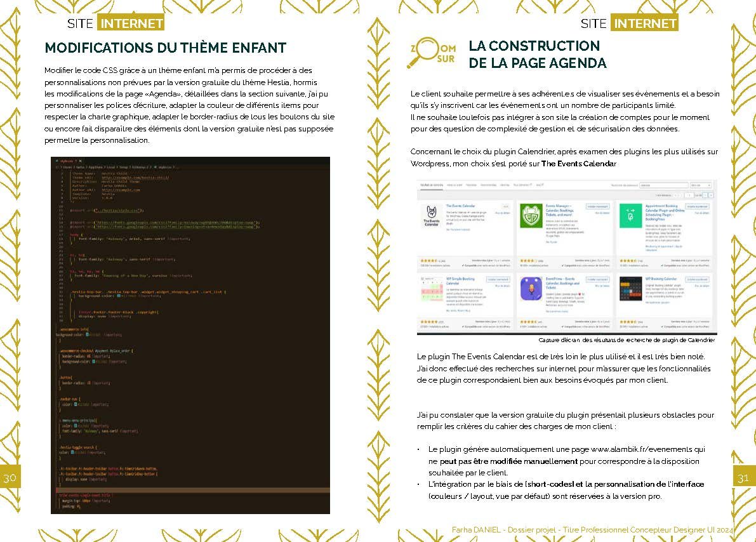Click 'Installer maintenant' for BookingPress
The image size is (756, 542).
tap(698, 206)
